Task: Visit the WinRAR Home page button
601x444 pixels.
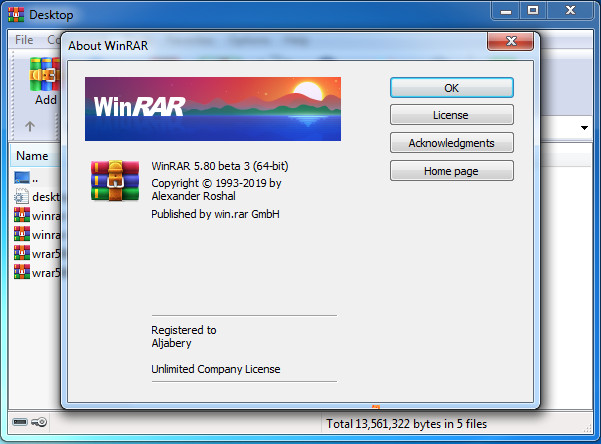Action: pos(452,171)
